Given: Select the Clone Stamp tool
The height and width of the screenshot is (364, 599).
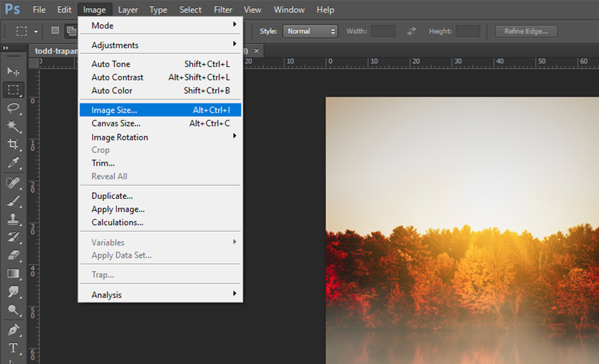Looking at the screenshot, I should (14, 219).
